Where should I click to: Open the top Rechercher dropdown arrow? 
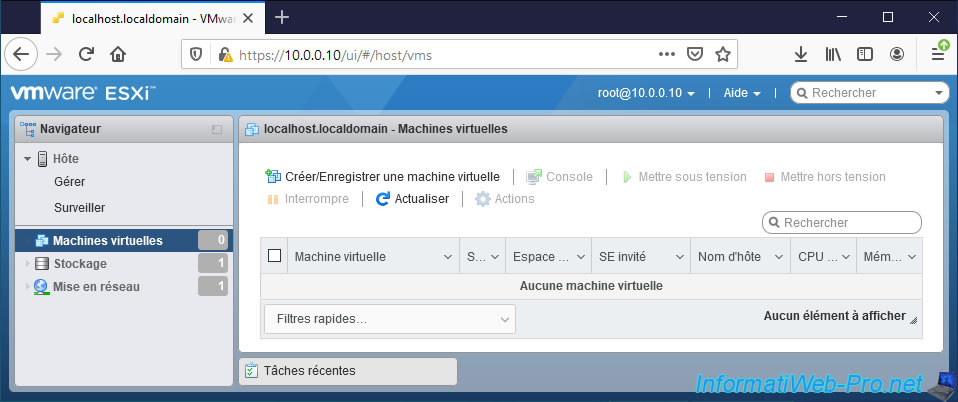939,93
